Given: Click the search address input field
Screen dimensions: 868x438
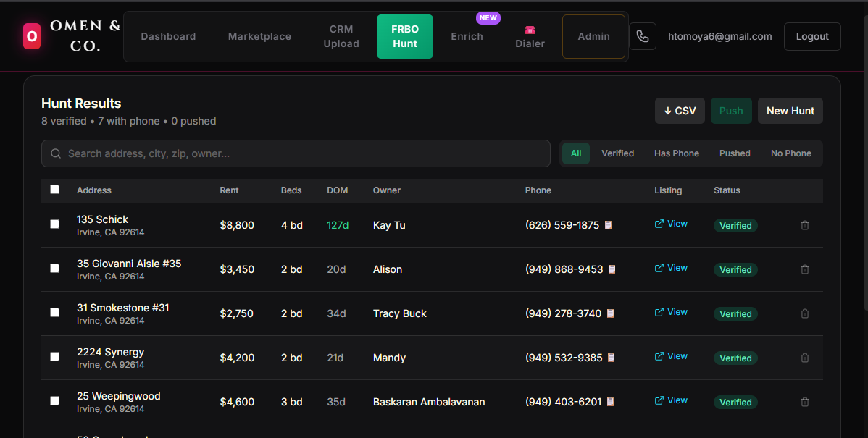Looking at the screenshot, I should [x=290, y=153].
